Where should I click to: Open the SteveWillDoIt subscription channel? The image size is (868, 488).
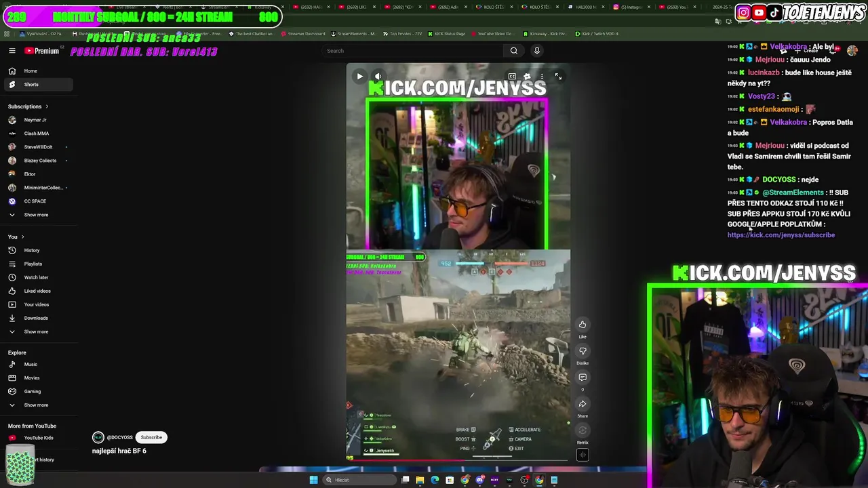[37, 147]
